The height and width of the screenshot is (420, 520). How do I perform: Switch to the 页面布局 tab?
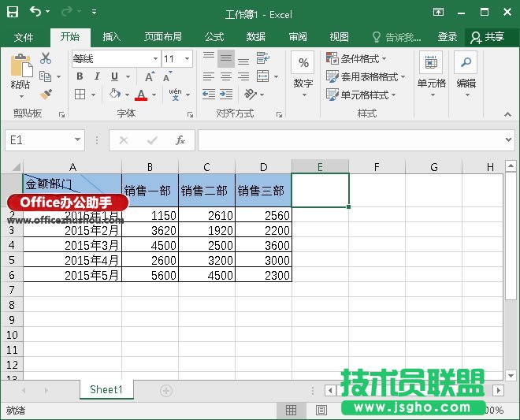click(163, 37)
